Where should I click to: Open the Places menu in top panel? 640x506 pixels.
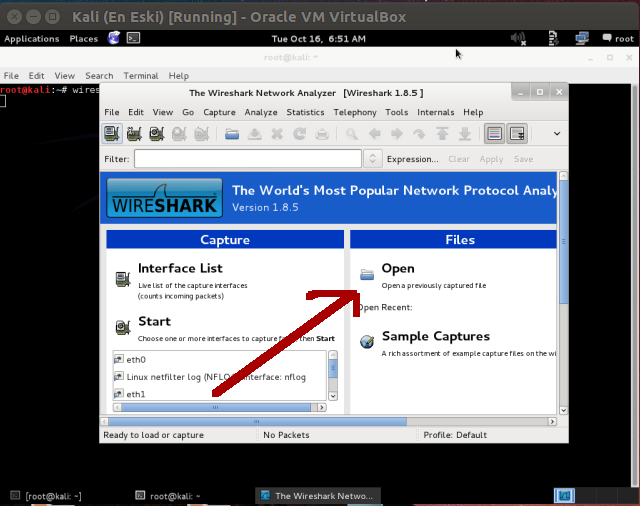(x=84, y=39)
